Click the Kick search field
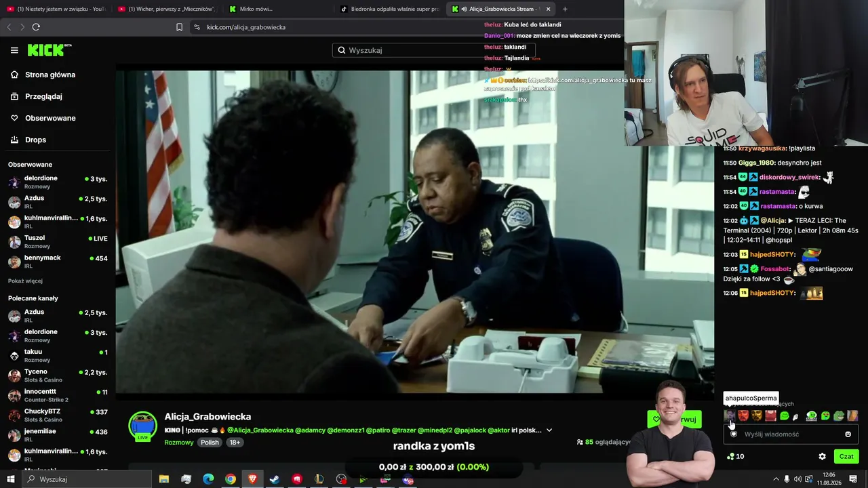The image size is (868, 488). pos(434,50)
